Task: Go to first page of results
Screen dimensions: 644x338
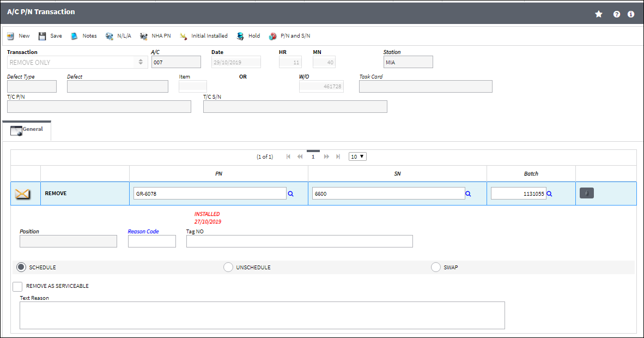Action: [x=288, y=156]
